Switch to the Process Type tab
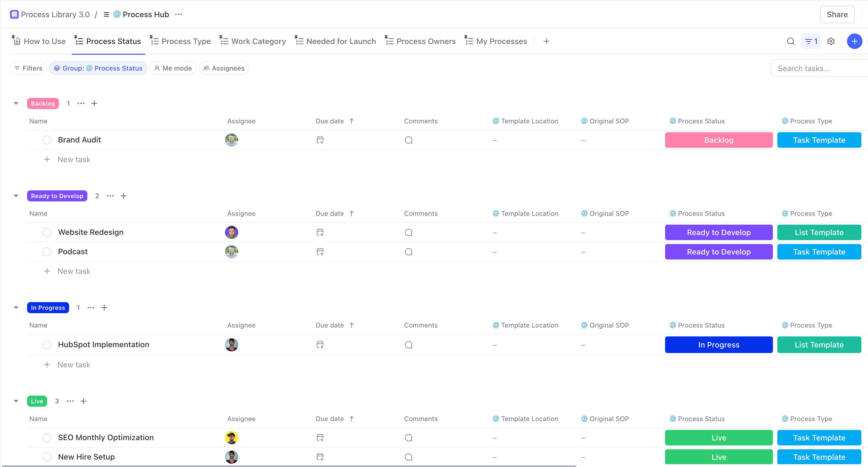Image resolution: width=868 pixels, height=467 pixels. (186, 41)
